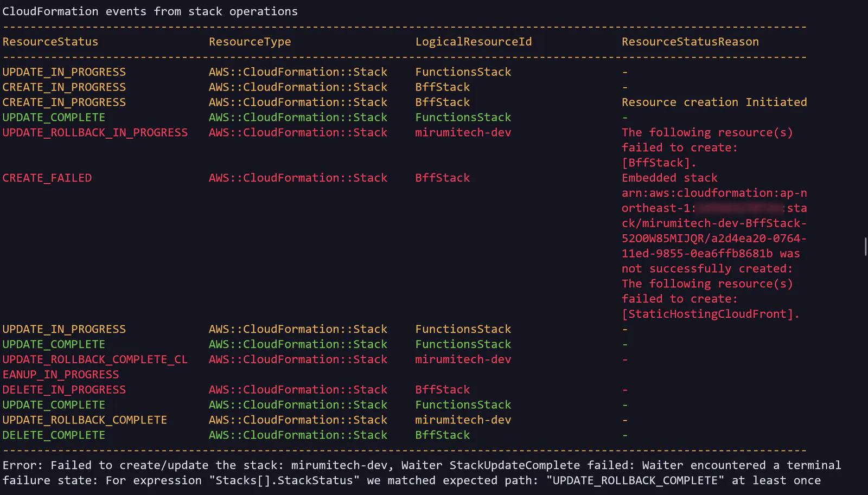Viewport: 868px width, 495px height.
Task: Click the 'not successfully created:' line
Action: pyautogui.click(x=707, y=269)
